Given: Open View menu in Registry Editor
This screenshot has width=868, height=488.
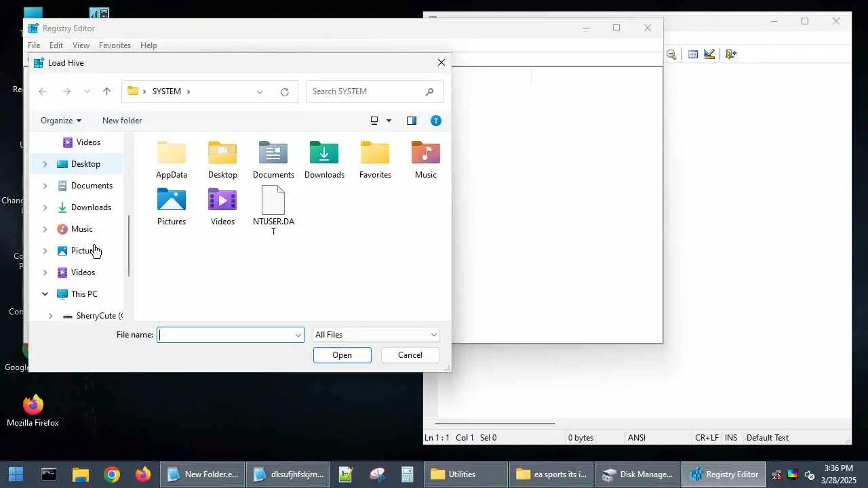Looking at the screenshot, I should coord(81,45).
